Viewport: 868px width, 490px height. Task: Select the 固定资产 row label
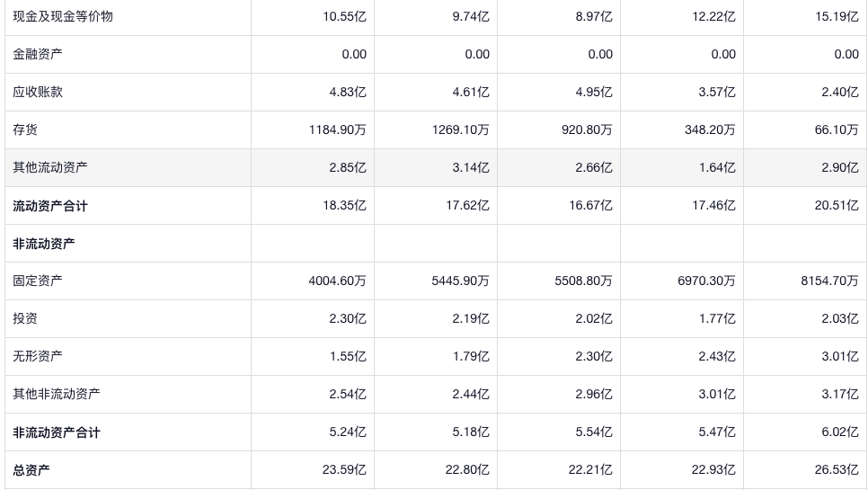point(38,281)
